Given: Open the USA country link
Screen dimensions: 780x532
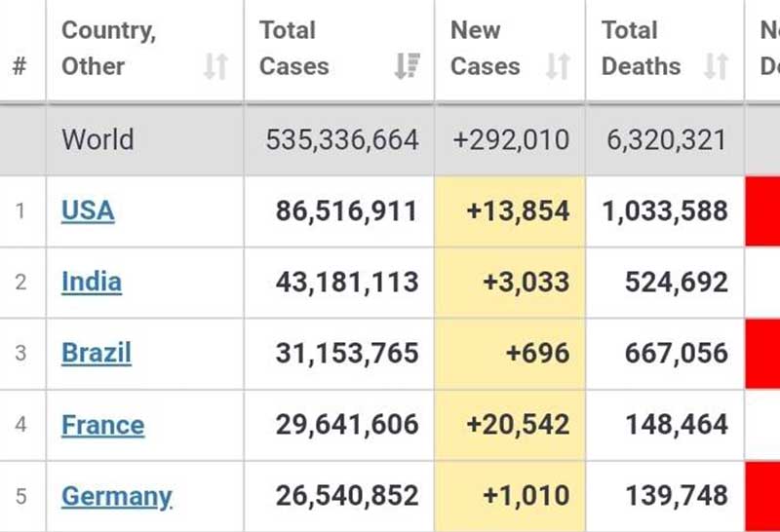Looking at the screenshot, I should coord(88,210).
